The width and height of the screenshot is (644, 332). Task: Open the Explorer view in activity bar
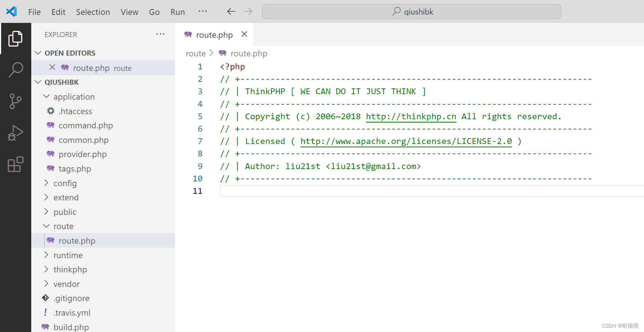[15, 39]
